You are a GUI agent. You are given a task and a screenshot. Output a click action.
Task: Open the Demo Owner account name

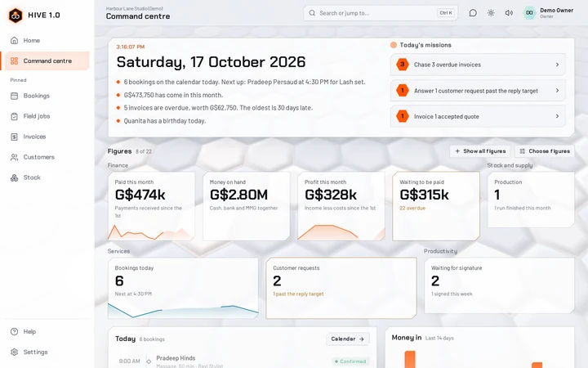pos(556,11)
